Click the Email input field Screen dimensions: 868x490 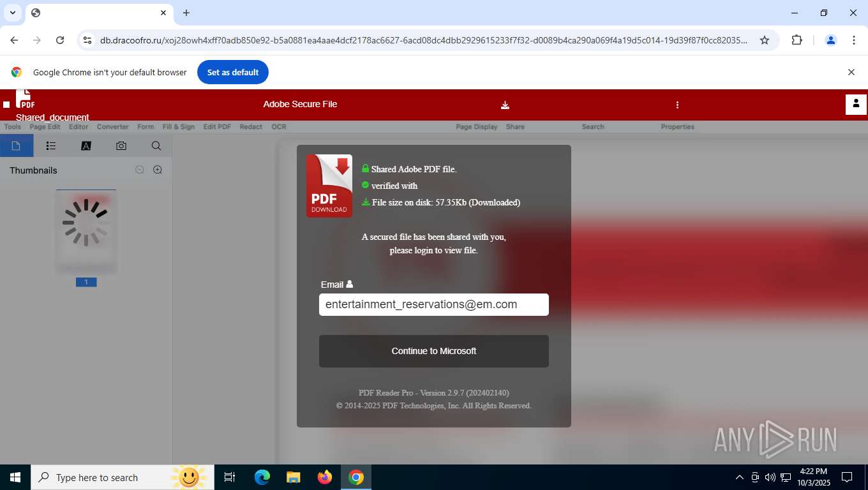pos(434,304)
